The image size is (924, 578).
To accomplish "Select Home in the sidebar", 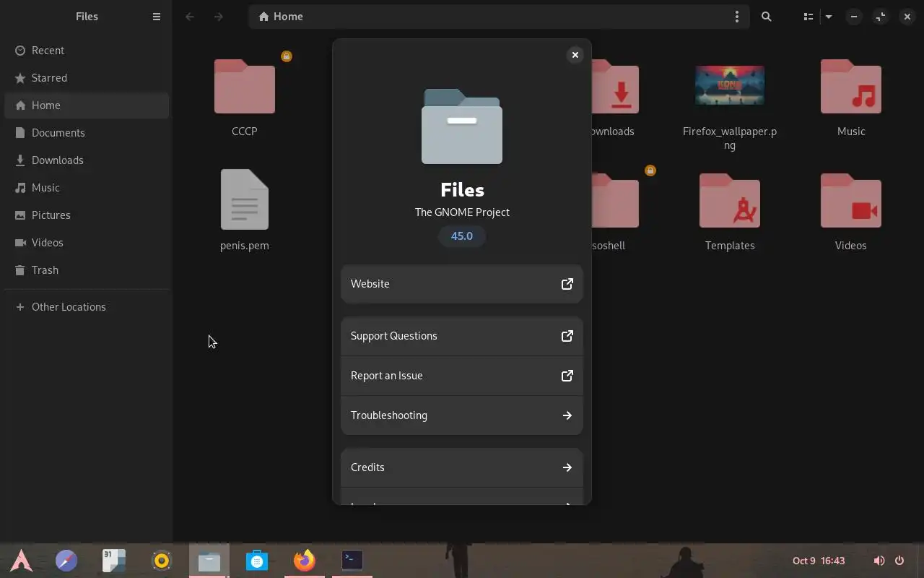I will (87, 105).
